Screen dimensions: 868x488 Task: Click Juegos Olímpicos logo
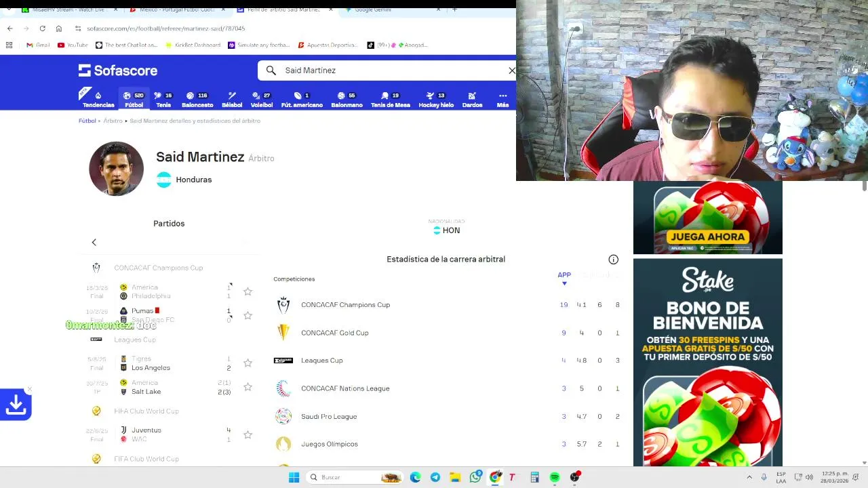pos(283,444)
